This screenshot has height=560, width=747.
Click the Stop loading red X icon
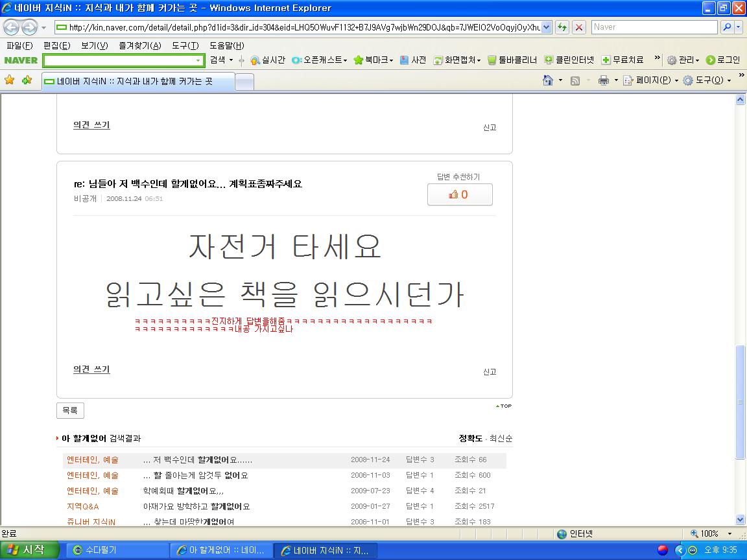point(579,27)
